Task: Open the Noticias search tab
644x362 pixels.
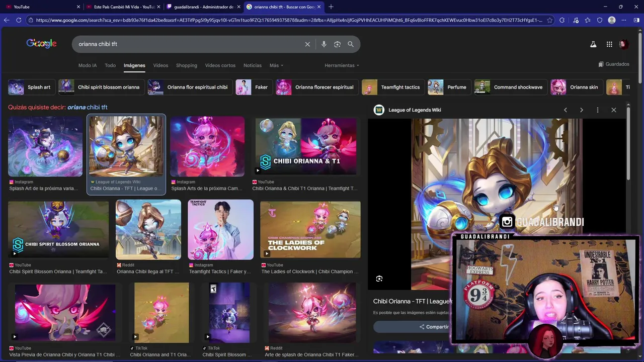Action: 253,65
